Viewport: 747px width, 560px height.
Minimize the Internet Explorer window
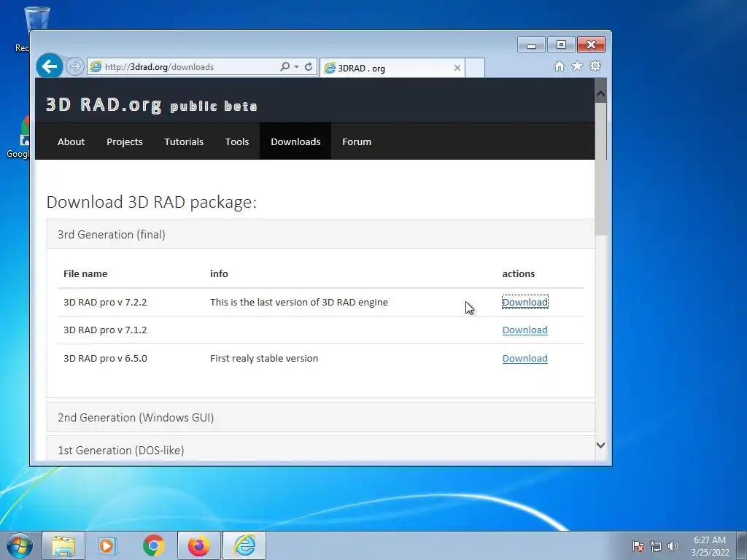click(531, 44)
